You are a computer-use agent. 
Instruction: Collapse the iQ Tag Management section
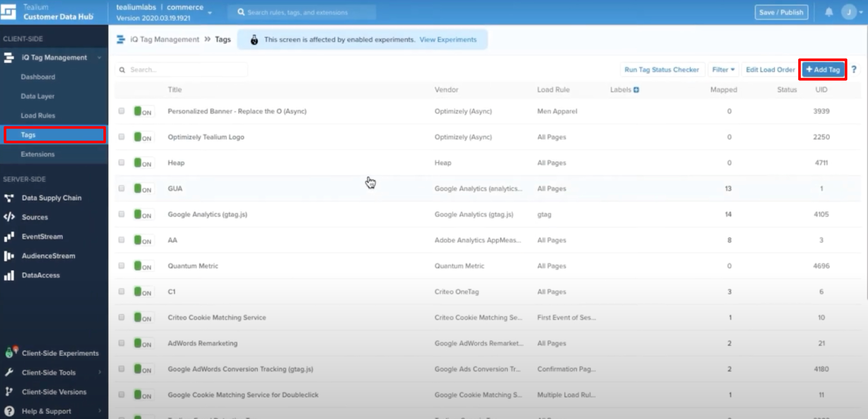[99, 57]
